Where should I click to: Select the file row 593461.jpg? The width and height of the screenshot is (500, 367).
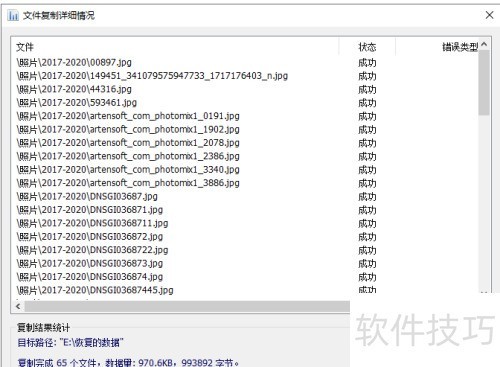coord(77,102)
